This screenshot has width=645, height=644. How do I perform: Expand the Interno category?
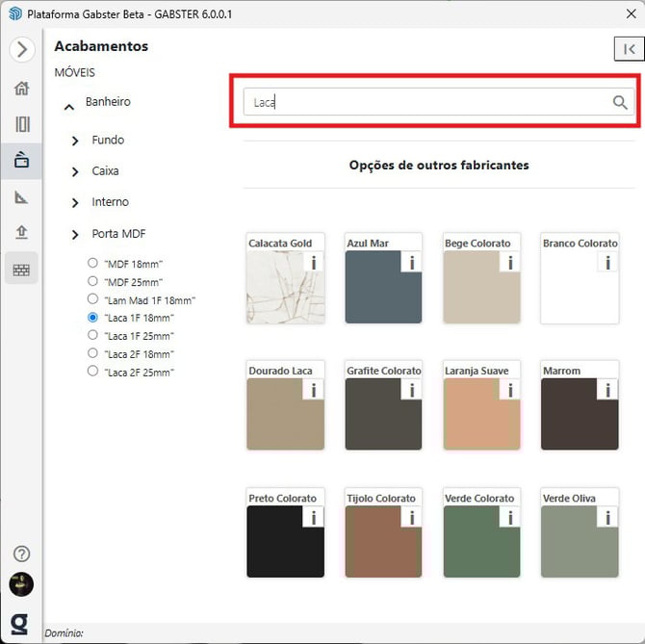(75, 202)
